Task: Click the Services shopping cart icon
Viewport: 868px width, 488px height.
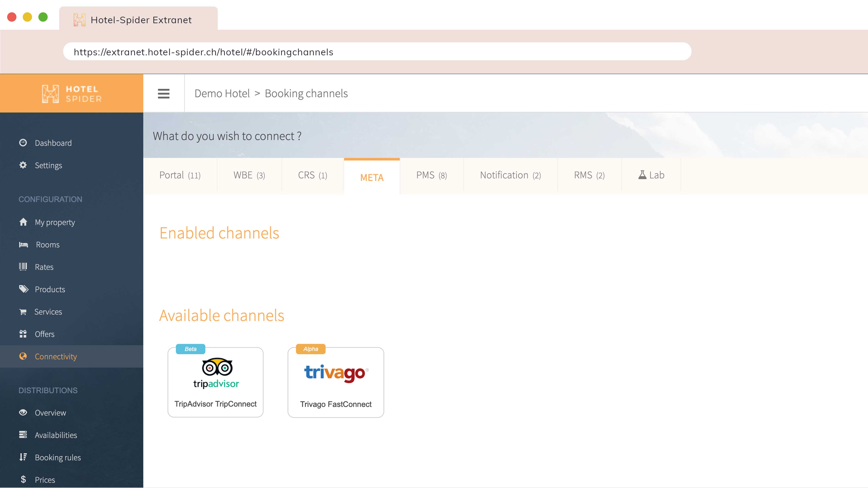Action: [x=23, y=312]
